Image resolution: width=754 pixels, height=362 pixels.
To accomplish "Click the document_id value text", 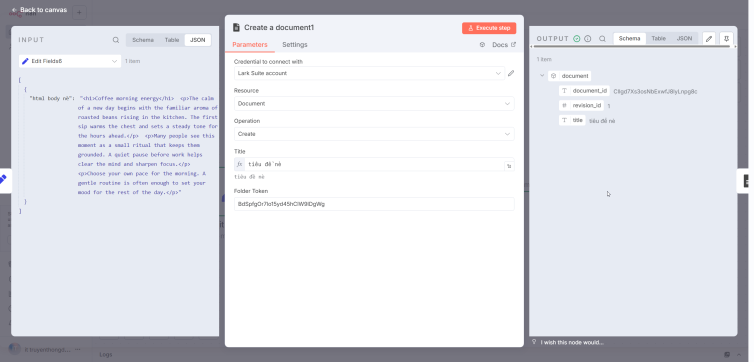I will click(x=655, y=91).
